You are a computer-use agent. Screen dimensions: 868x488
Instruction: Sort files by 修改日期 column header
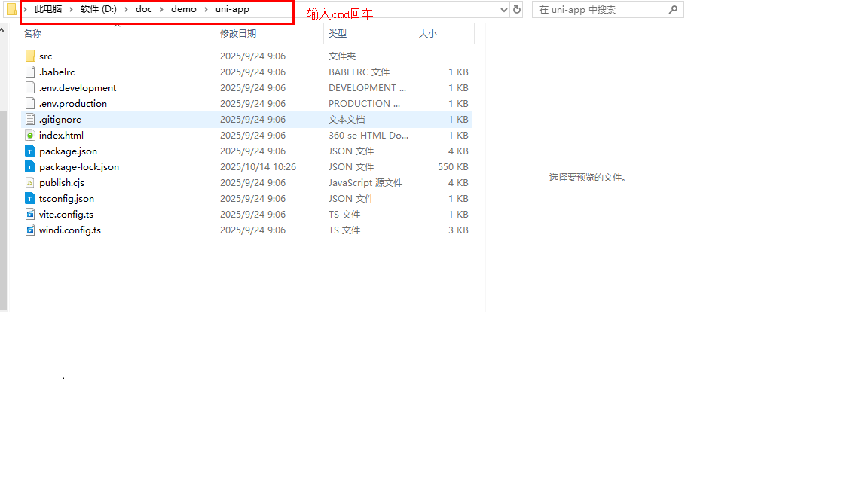238,34
